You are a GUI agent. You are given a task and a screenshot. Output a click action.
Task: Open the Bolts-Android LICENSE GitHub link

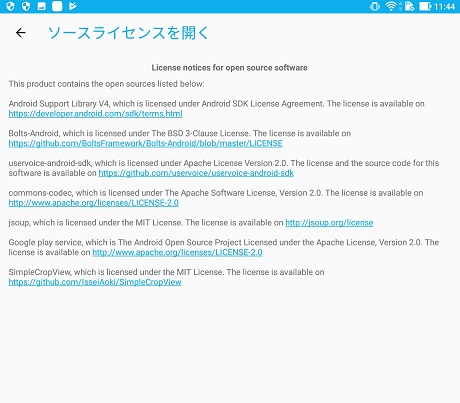[x=145, y=143]
